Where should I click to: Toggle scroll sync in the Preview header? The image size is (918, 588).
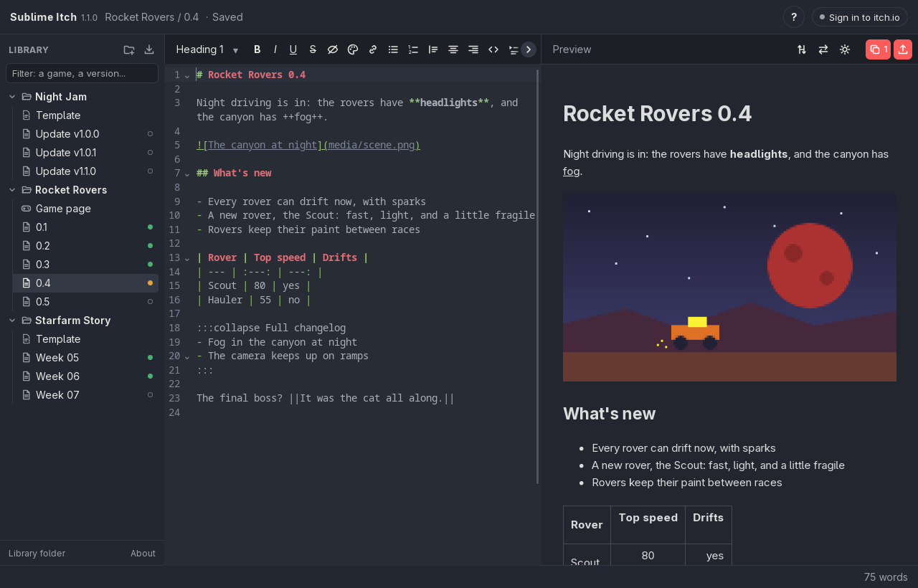[802, 49]
